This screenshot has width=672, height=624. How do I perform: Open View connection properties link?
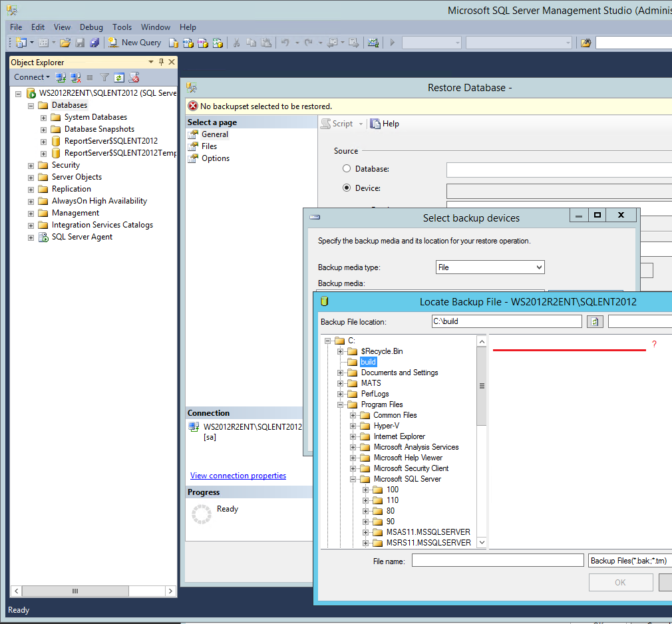(x=238, y=475)
